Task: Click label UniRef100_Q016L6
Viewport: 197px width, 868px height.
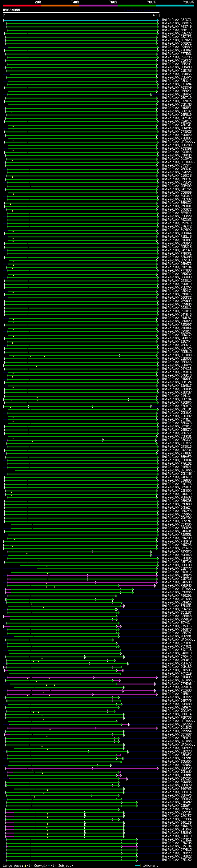Action: click(177, 548)
